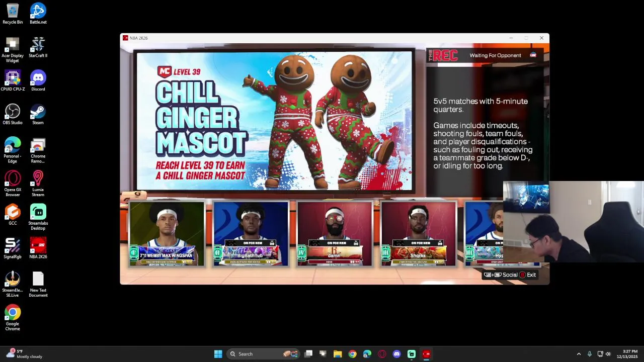Select the NBA 2K26 taskbar icon
644x362 pixels.
426,354
